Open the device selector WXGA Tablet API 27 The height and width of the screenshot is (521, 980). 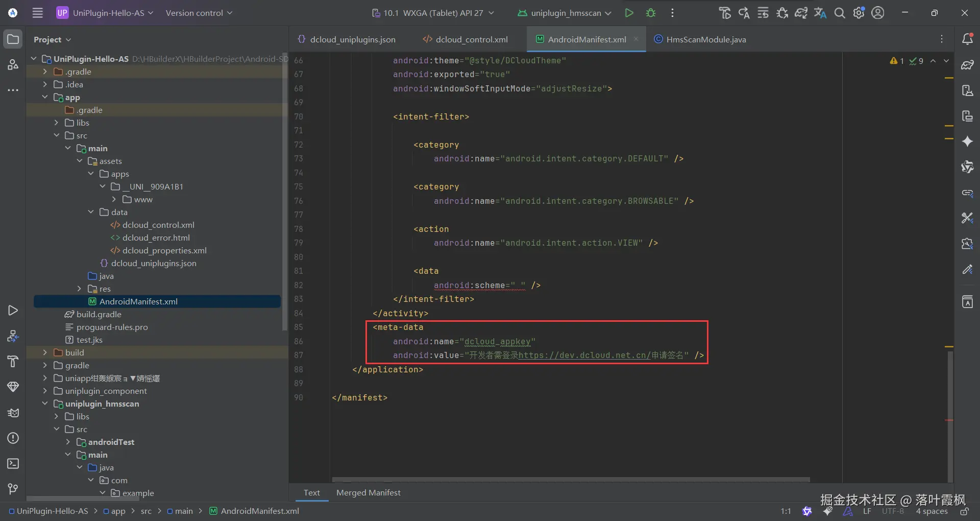click(433, 13)
